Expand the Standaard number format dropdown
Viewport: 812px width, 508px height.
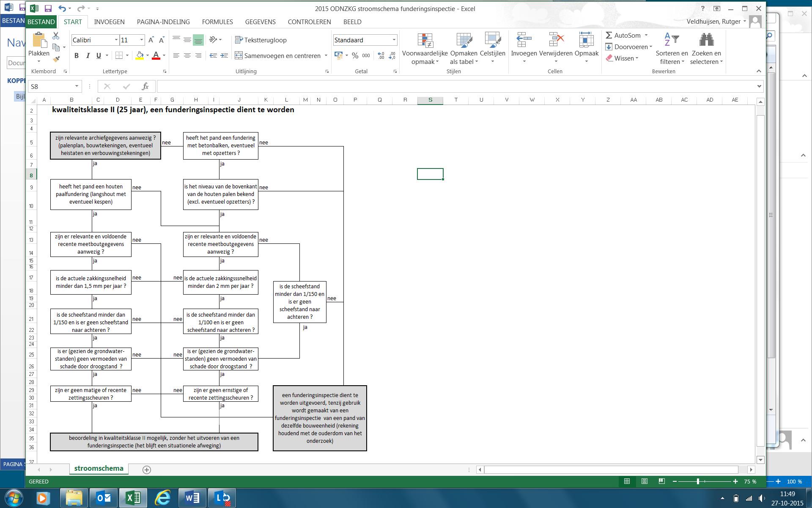394,40
